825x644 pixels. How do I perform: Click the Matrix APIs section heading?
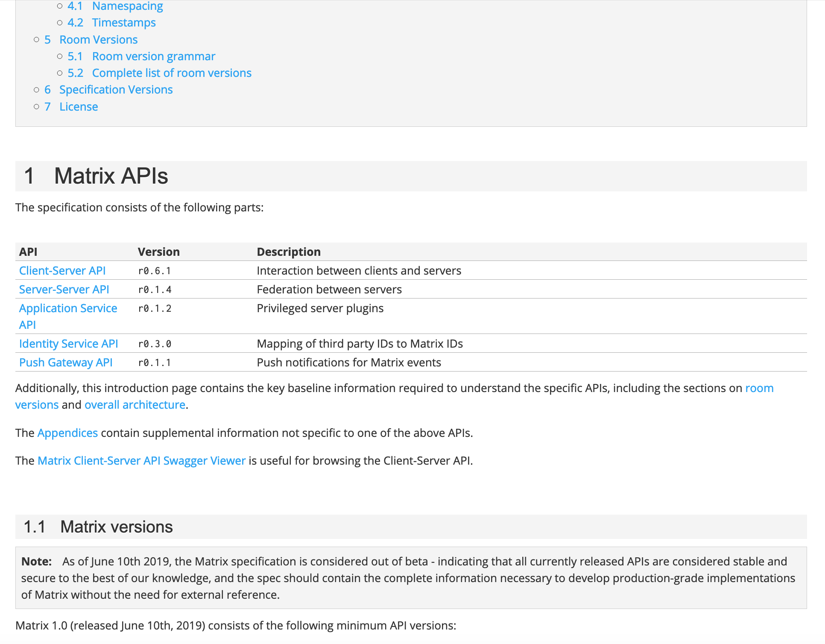(x=110, y=176)
